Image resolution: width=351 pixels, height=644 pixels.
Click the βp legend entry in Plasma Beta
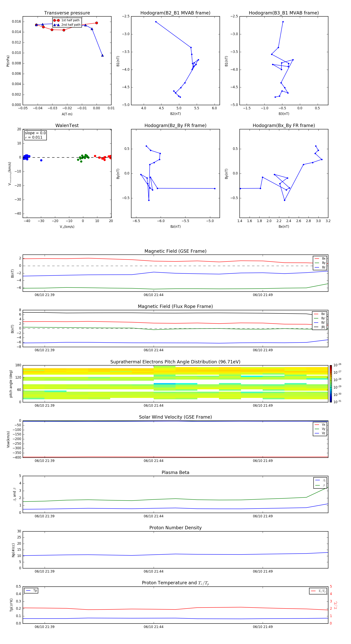[x=320, y=480]
